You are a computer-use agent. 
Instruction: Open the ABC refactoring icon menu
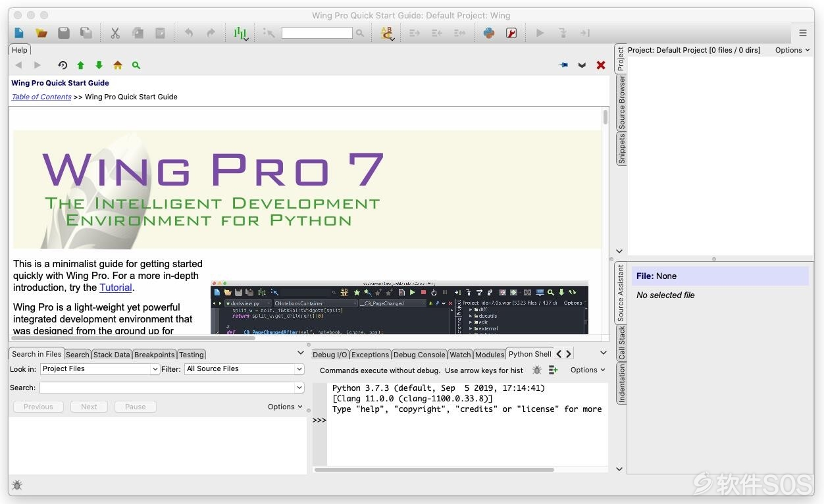pyautogui.click(x=387, y=33)
